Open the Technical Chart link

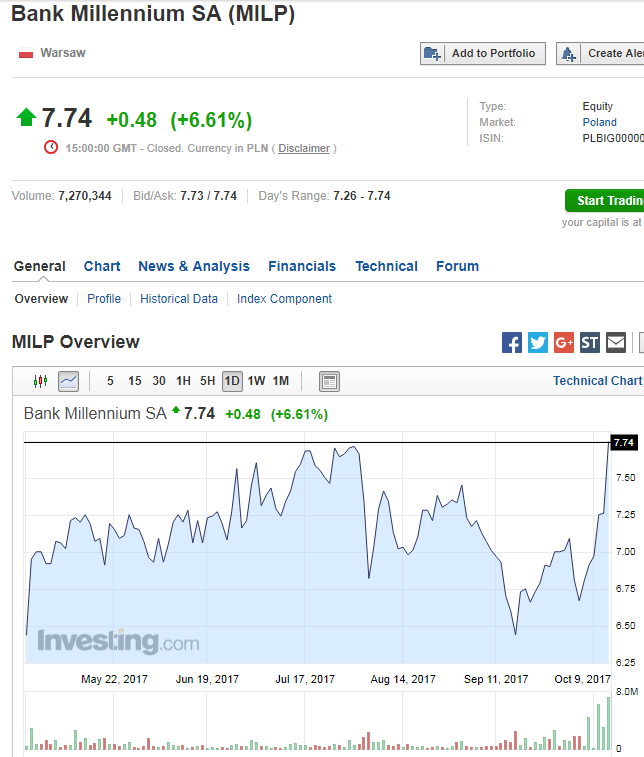(x=598, y=381)
